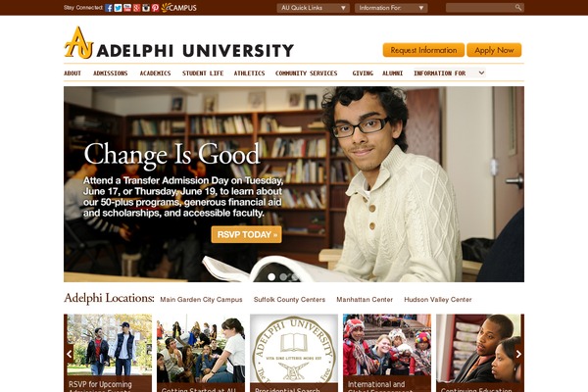Open the Manhattan Center location link

(x=365, y=300)
